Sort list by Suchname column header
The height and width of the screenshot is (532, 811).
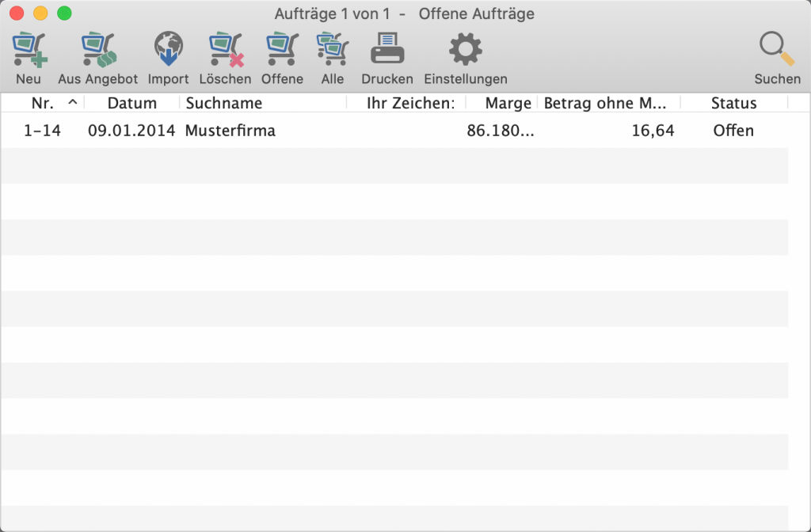[x=223, y=103]
